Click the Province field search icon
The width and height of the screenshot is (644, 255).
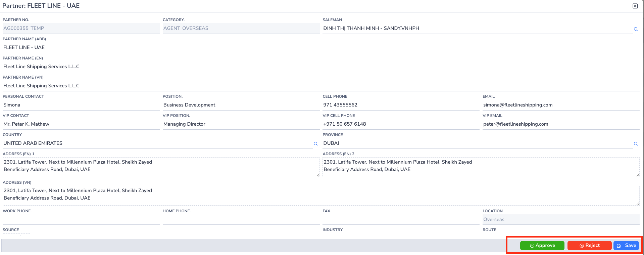pos(636,143)
